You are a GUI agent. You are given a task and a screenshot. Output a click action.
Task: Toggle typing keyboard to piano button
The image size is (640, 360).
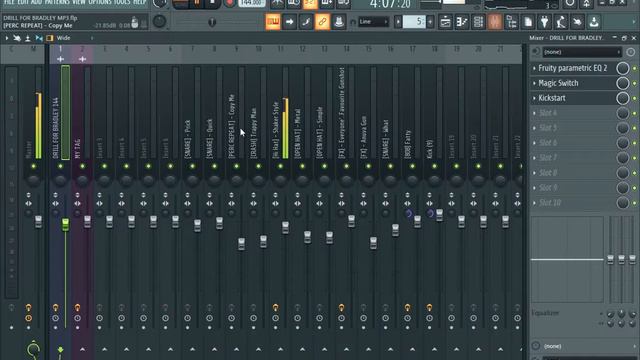273,22
